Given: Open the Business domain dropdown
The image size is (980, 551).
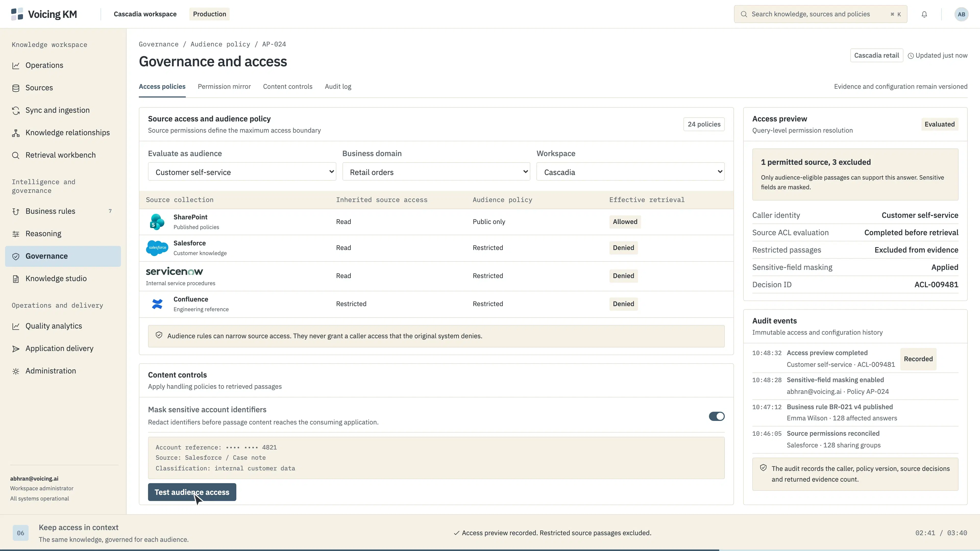Looking at the screenshot, I should tap(436, 172).
